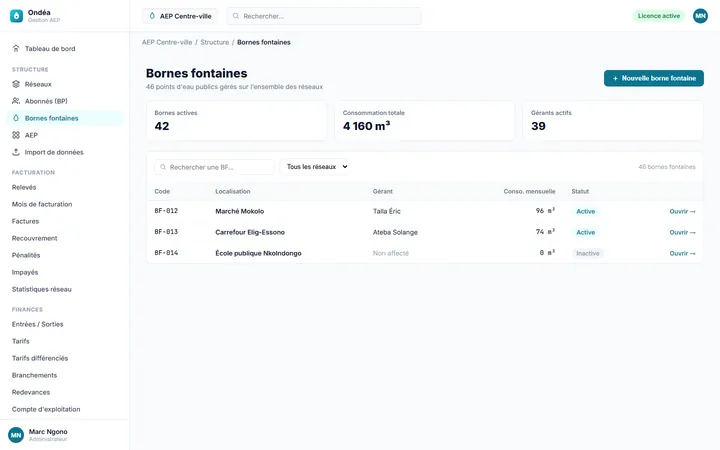Click Nouvelle borne fontaine button

coord(654,78)
